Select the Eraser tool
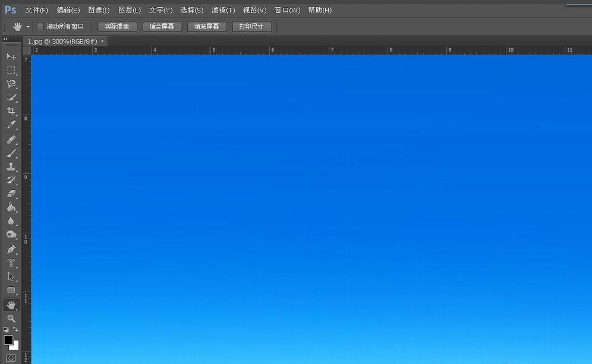This screenshot has height=364, width=592. tap(11, 194)
